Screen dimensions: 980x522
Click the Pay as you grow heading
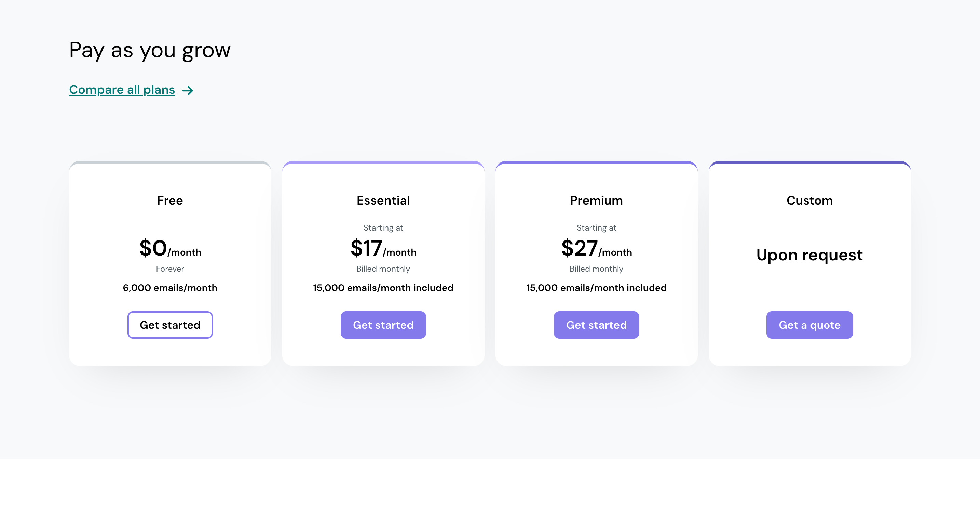(150, 50)
